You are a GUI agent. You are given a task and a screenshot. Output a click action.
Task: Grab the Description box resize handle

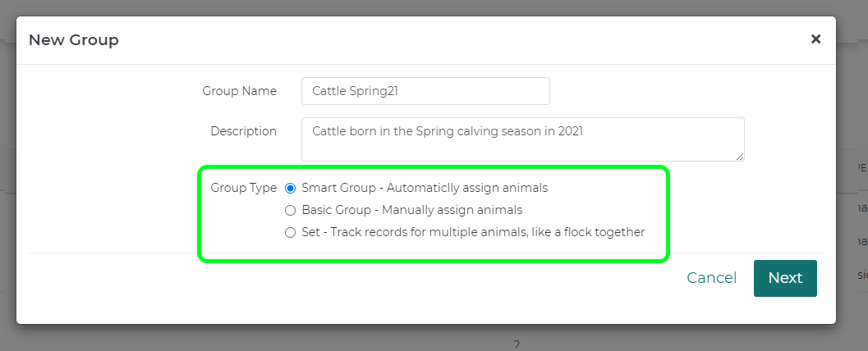[741, 157]
